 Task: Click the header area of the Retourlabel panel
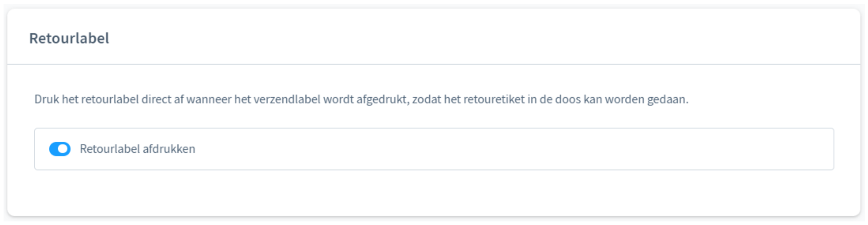tap(434, 36)
